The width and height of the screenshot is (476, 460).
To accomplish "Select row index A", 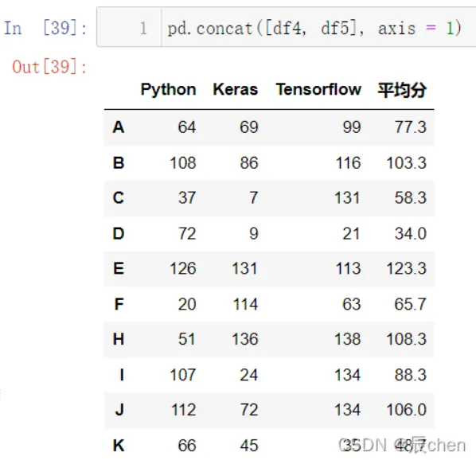I will click(119, 127).
